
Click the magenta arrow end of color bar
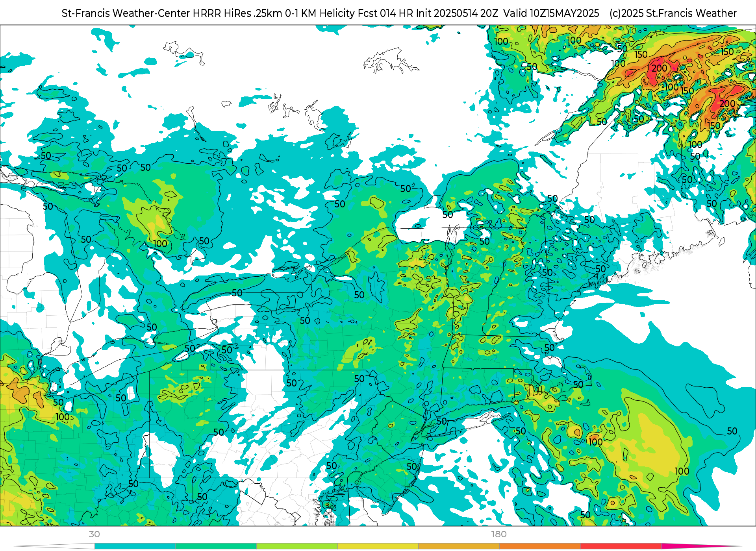(x=701, y=546)
